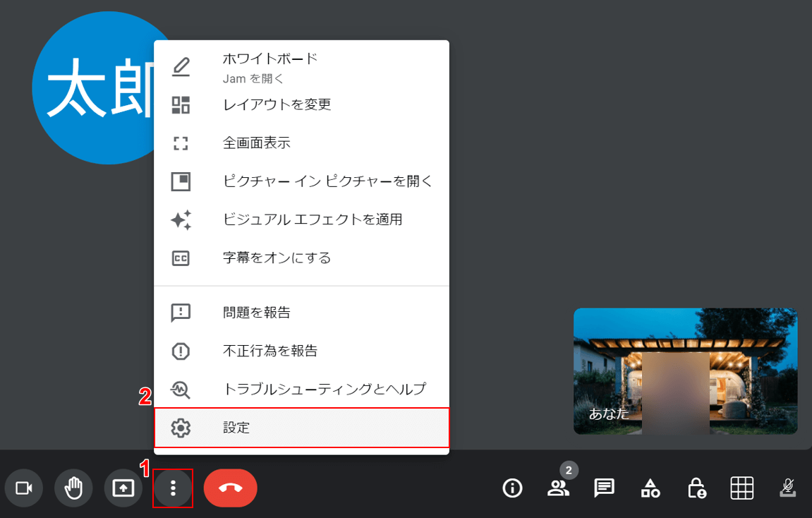
Task: Click the troubleshooting magnifier icon
Action: click(181, 390)
